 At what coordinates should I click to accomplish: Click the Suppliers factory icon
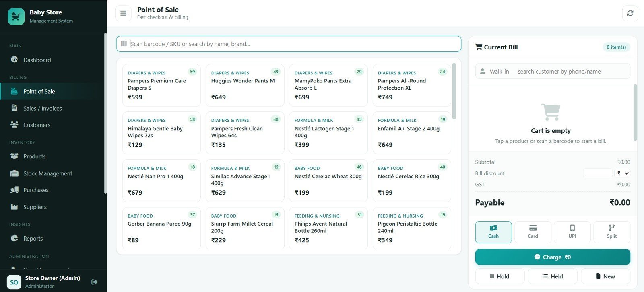click(x=14, y=207)
